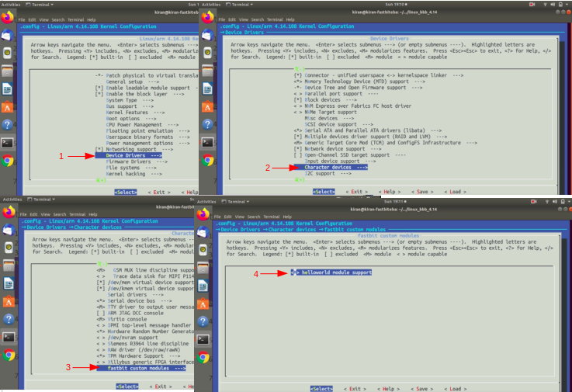Image resolution: width=572 pixels, height=392 pixels.
Task: Open the Help icon in the dock beside the main kernel menu
Action: click(7, 125)
